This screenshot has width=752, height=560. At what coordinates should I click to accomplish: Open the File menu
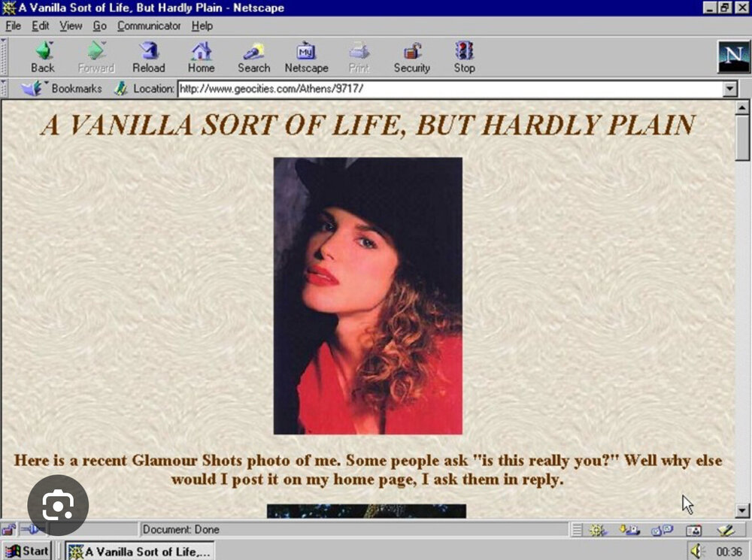13,26
